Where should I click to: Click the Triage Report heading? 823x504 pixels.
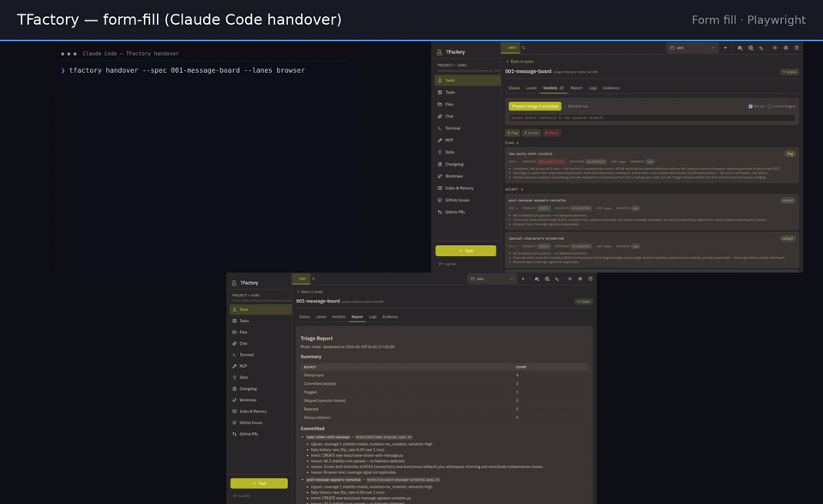tap(316, 339)
